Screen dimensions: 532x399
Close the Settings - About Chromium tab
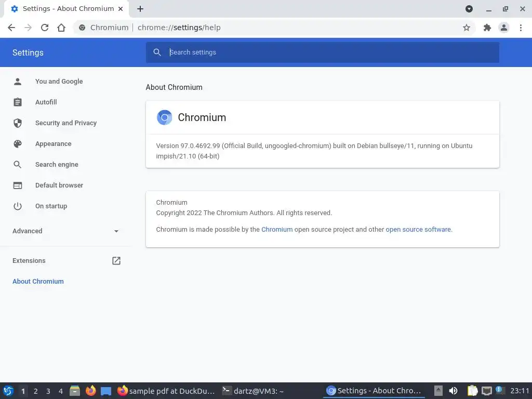(x=121, y=9)
